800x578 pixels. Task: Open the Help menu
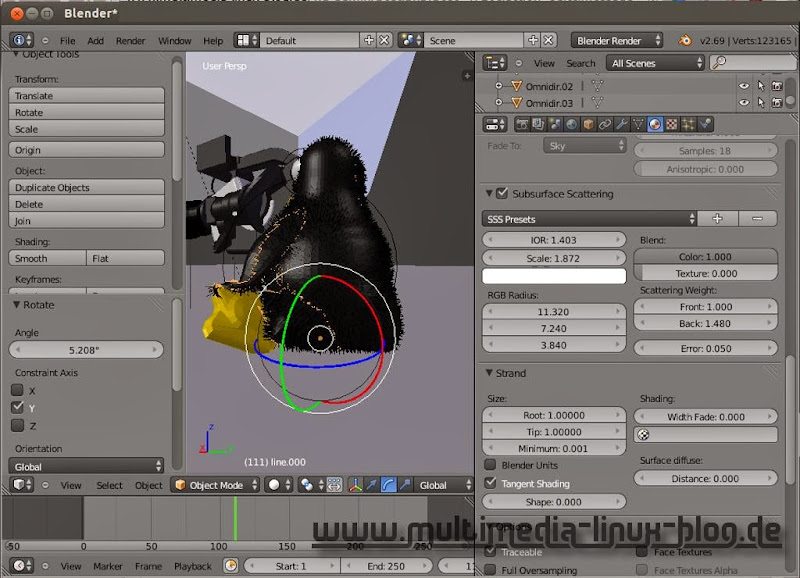[213, 40]
